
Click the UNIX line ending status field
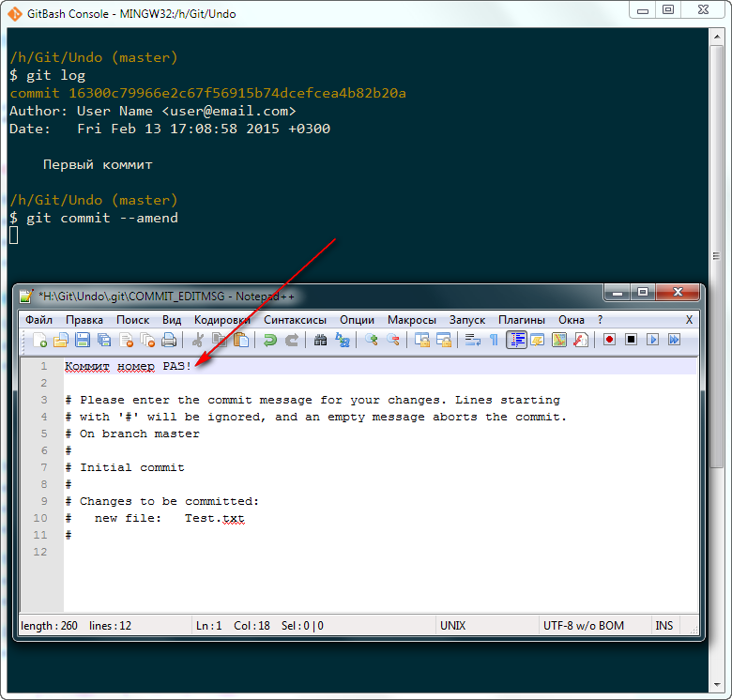tap(487, 625)
